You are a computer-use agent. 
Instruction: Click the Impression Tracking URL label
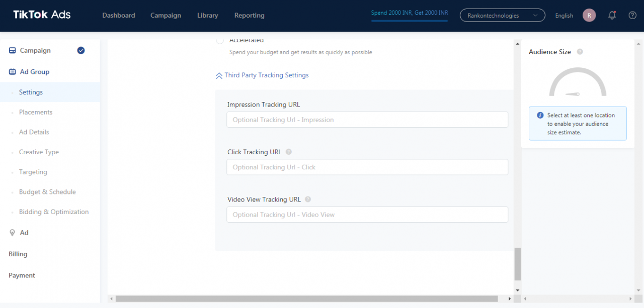tap(264, 105)
